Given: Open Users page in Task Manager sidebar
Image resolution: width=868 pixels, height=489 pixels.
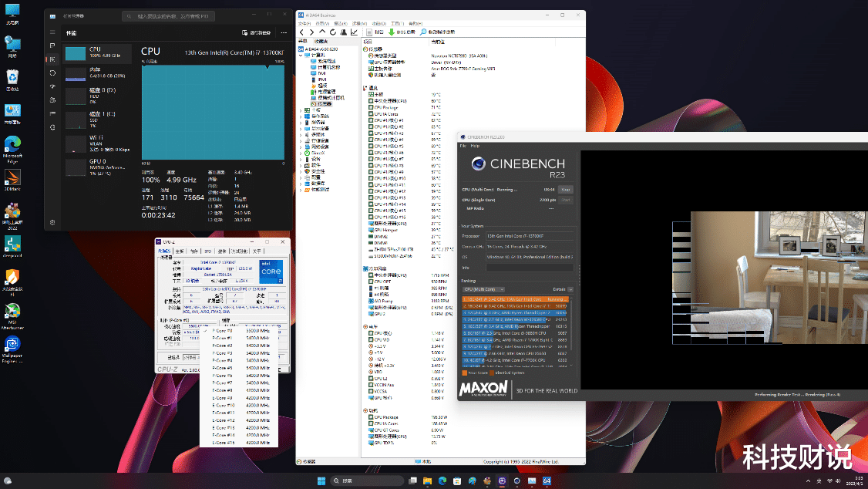Looking at the screenshot, I should [x=52, y=99].
